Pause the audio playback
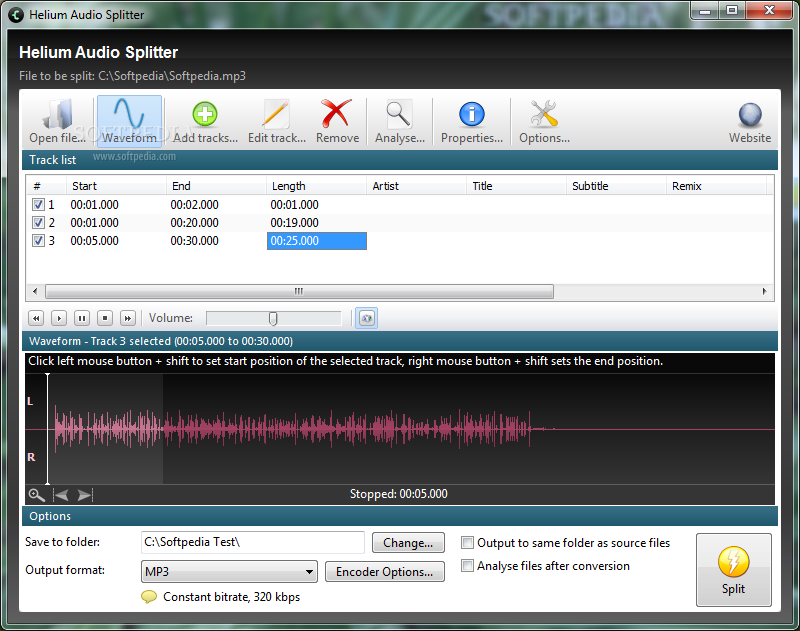800x631 pixels. click(82, 318)
